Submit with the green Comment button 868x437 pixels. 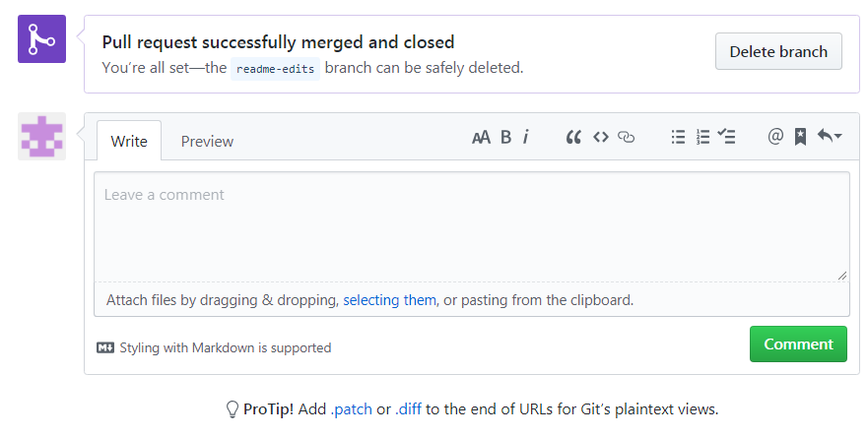pyautogui.click(x=798, y=343)
